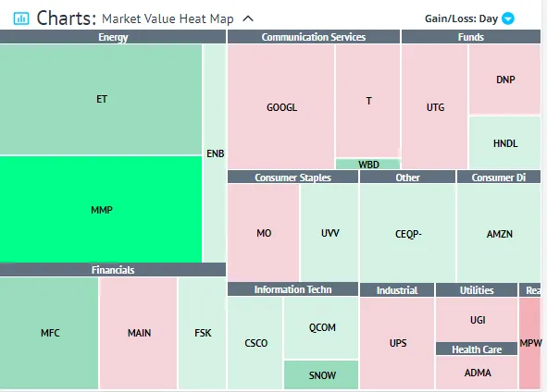
Task: Select the Information Techn sector header
Action: (x=292, y=289)
